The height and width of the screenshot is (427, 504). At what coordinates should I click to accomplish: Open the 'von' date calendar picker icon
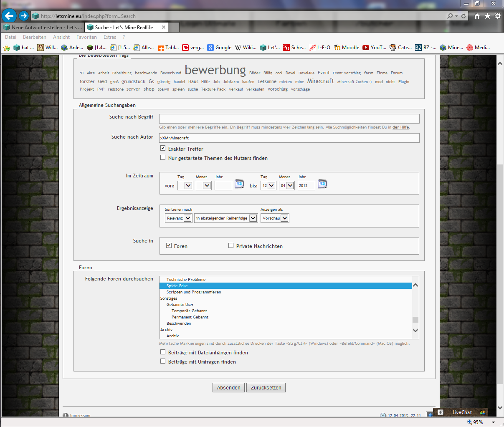pos(239,184)
